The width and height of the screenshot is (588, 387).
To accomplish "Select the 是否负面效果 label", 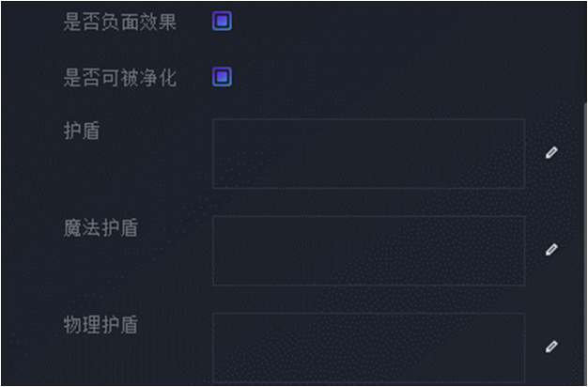I will [119, 23].
